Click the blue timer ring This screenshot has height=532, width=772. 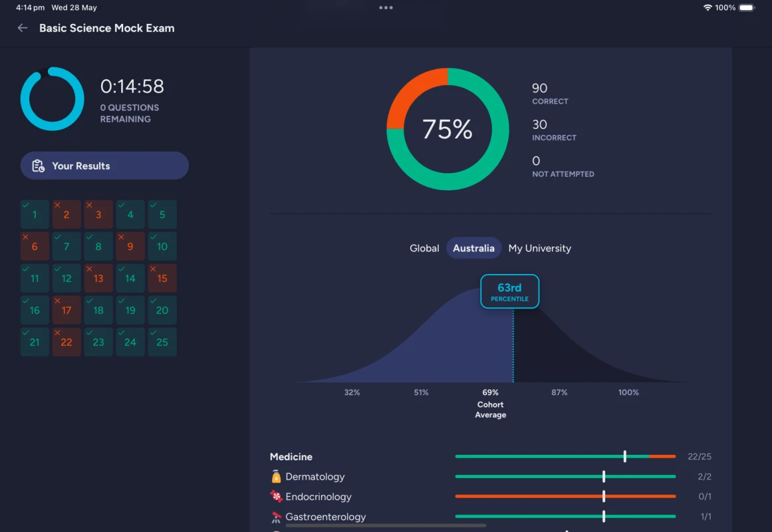(x=52, y=98)
